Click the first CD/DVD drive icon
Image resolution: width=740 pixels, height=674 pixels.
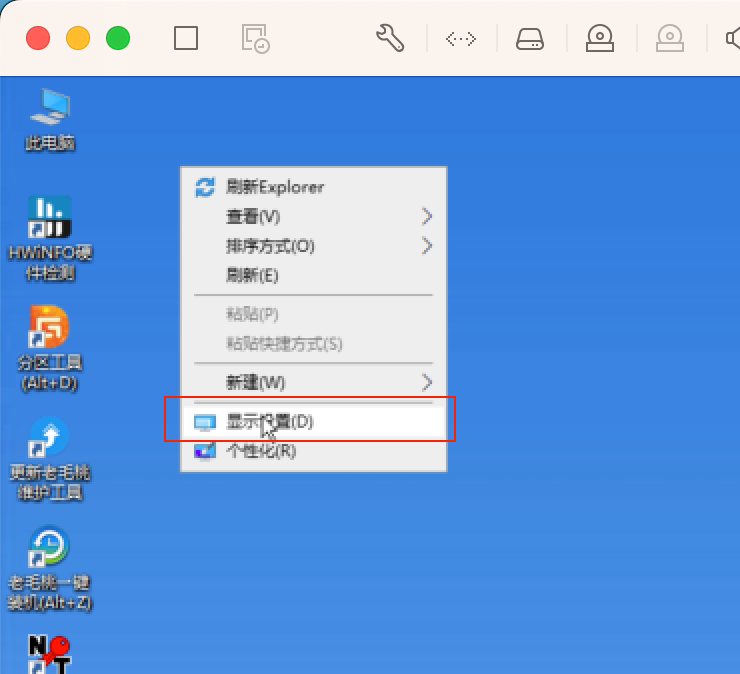pyautogui.click(x=600, y=38)
